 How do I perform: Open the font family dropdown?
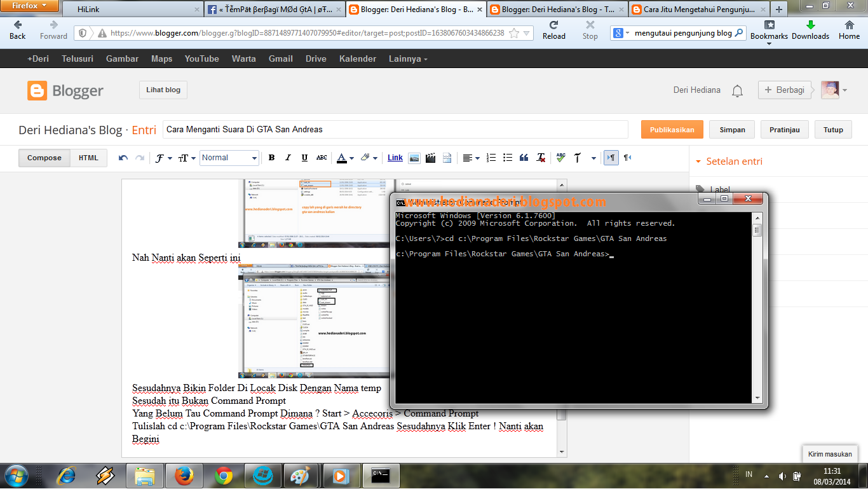(163, 158)
